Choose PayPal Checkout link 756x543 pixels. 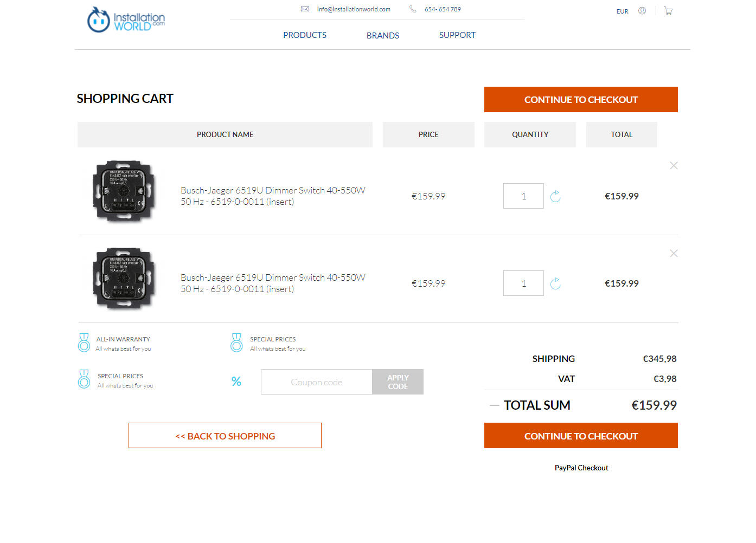[x=581, y=468]
